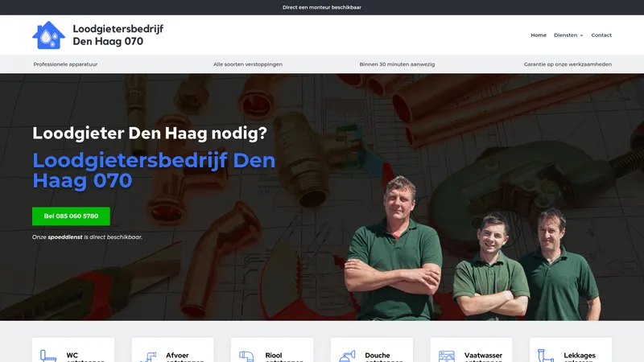Viewport: 644px width, 362px height.
Task: Click the blue heading 'Loodgietersbedrijf Den Haag 070'
Action: [154, 171]
